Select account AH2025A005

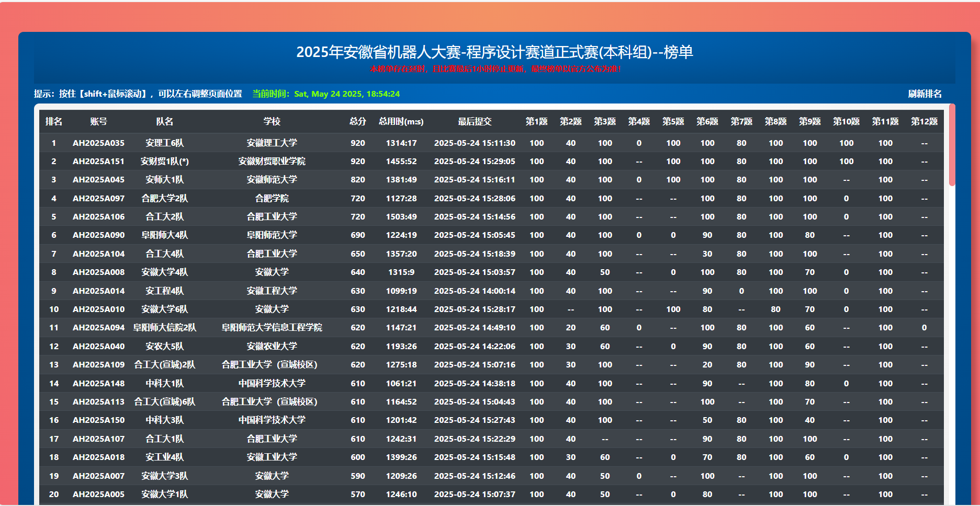coord(98,494)
